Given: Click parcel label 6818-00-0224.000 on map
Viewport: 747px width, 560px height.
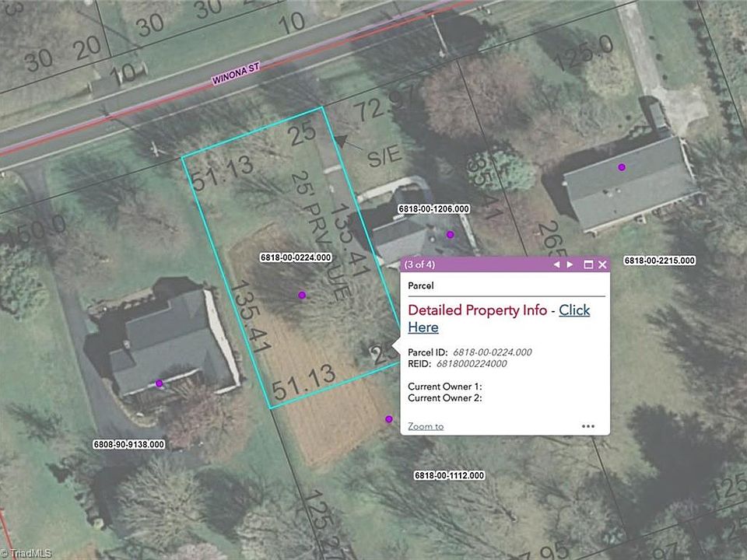Looking at the screenshot, I should tap(296, 257).
